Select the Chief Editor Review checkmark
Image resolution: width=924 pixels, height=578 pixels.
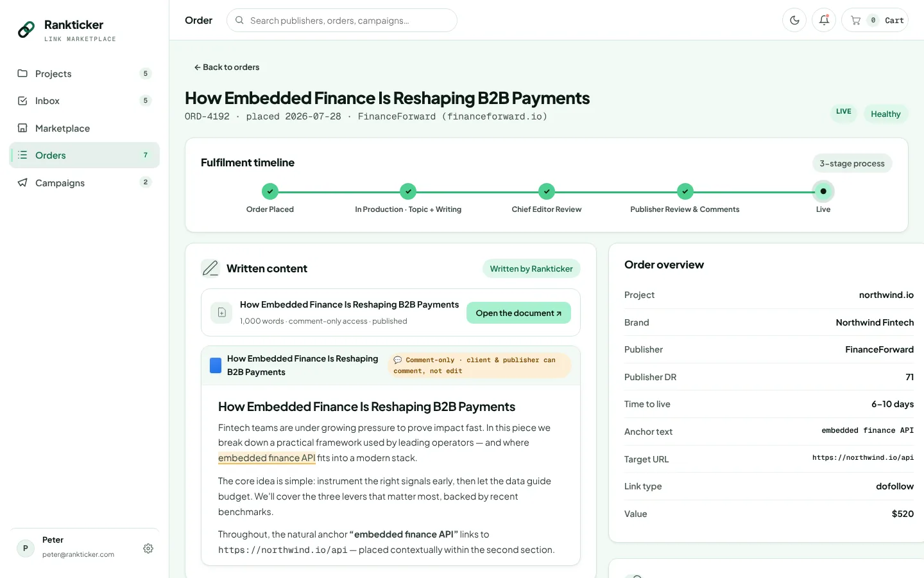[547, 191]
